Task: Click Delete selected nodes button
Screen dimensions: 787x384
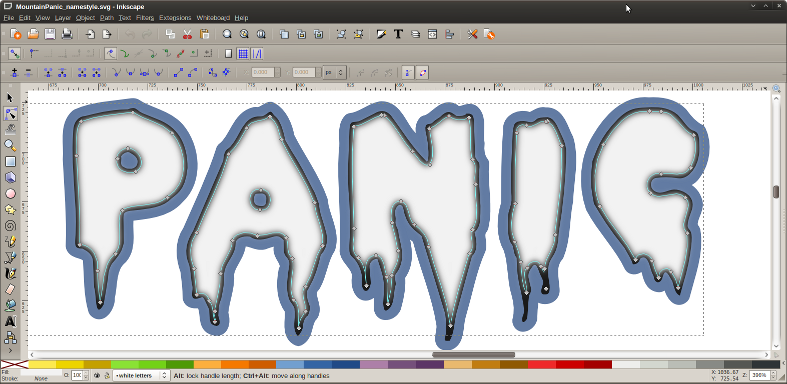Action: [x=29, y=73]
